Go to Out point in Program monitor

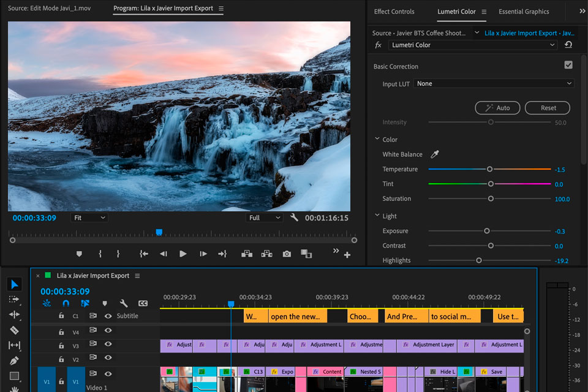point(222,254)
